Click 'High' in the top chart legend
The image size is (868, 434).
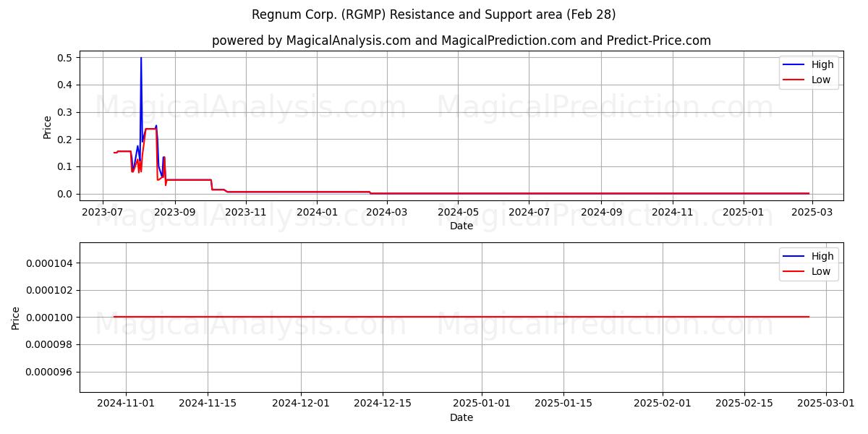pyautogui.click(x=821, y=64)
